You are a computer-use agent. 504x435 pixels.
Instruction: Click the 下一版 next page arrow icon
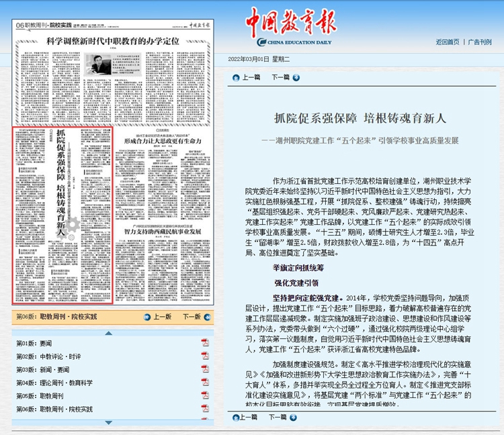coord(206,317)
